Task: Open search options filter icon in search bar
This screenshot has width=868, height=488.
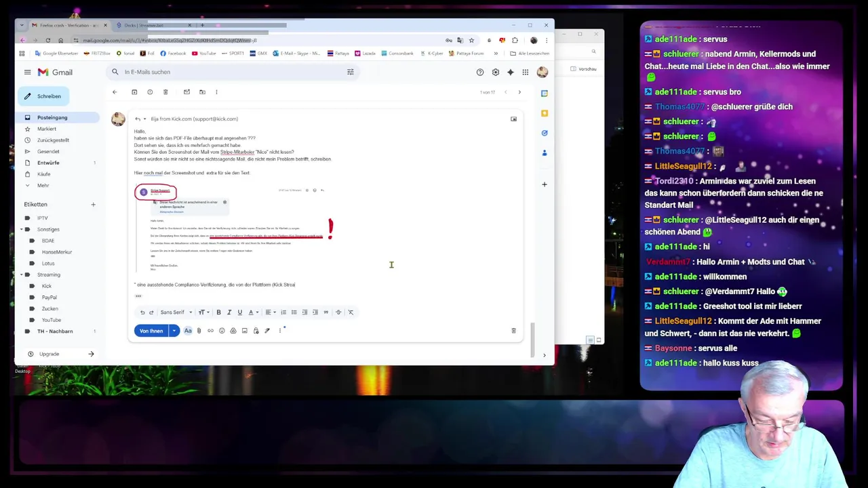Action: [x=351, y=72]
